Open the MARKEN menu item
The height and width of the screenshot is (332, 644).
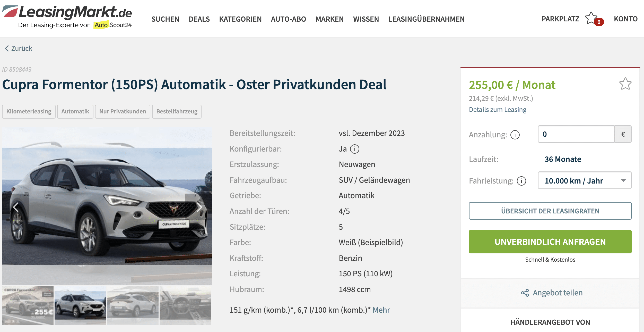[329, 19]
